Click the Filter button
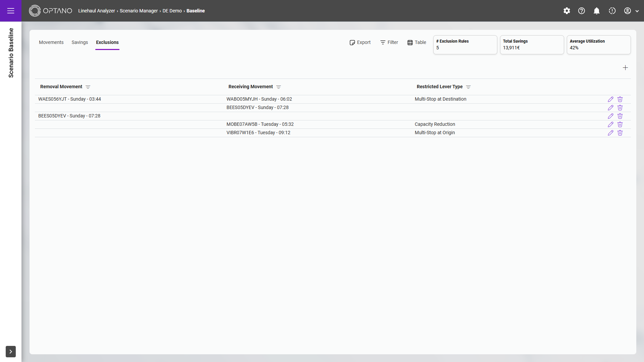The image size is (644, 362). tap(389, 42)
